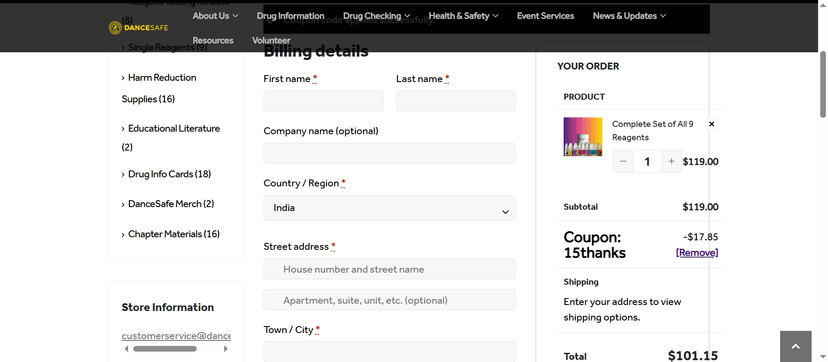Click the First name input field
The width and height of the screenshot is (828, 362).
[x=323, y=101]
